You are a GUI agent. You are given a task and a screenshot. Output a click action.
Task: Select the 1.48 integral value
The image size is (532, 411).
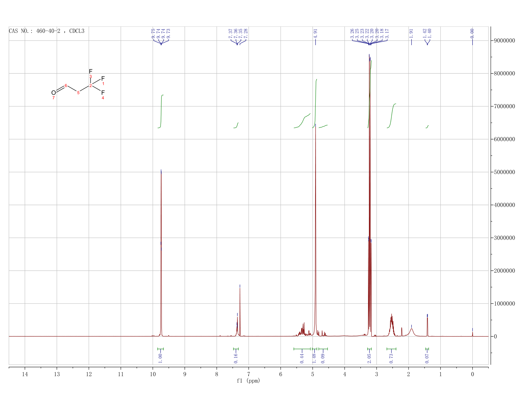click(x=314, y=358)
